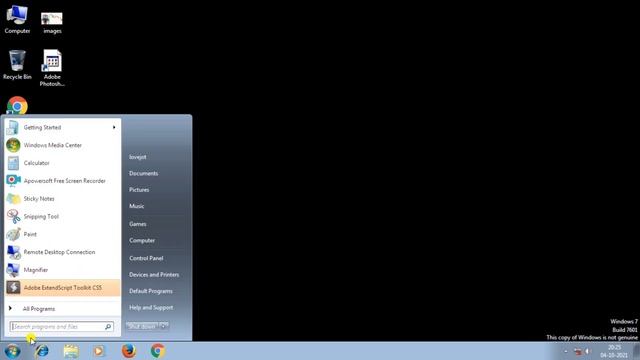This screenshot has height=360, width=640.
Task: Open Help and Support
Action: (x=151, y=307)
